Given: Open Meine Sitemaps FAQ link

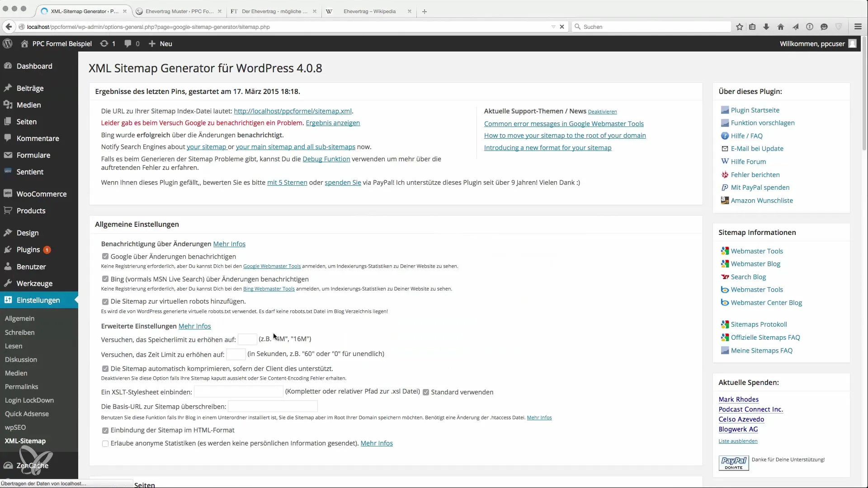Looking at the screenshot, I should [x=761, y=350].
